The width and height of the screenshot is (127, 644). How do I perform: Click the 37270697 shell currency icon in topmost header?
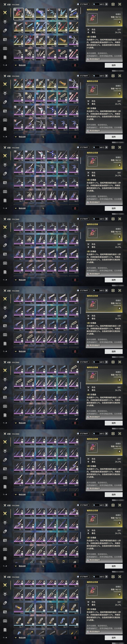(x=78, y=4)
